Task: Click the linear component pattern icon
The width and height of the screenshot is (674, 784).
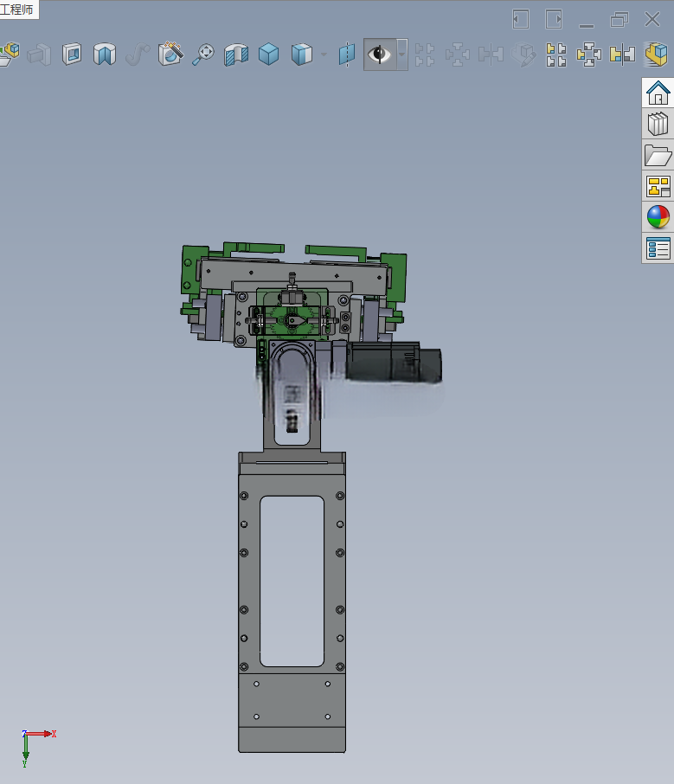Action: (556, 55)
